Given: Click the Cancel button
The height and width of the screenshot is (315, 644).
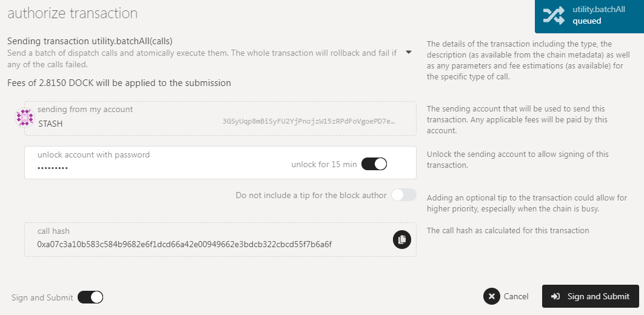Looking at the screenshot, I should (506, 296).
